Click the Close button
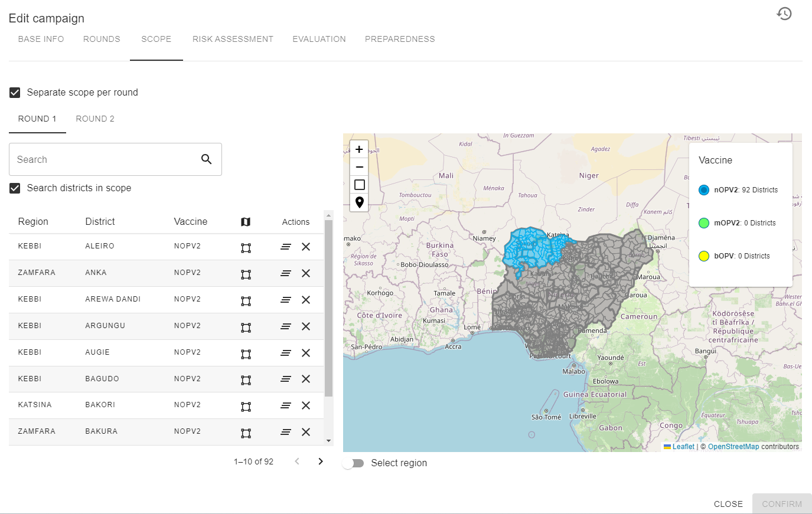Viewport: 812px width, 514px height. 728,504
